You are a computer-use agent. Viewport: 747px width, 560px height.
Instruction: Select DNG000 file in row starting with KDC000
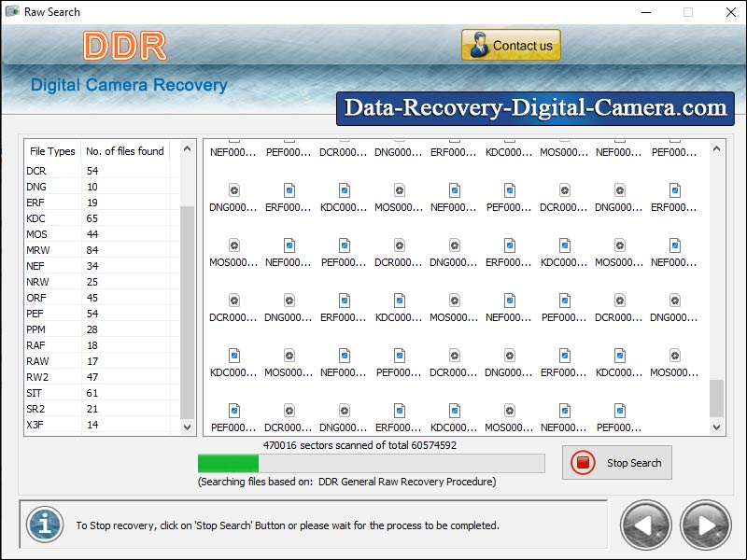(509, 363)
